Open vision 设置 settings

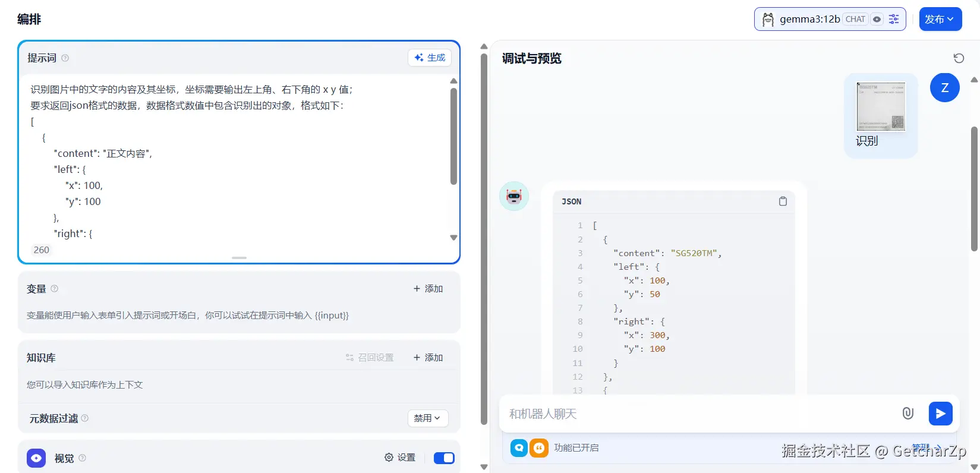coord(400,458)
